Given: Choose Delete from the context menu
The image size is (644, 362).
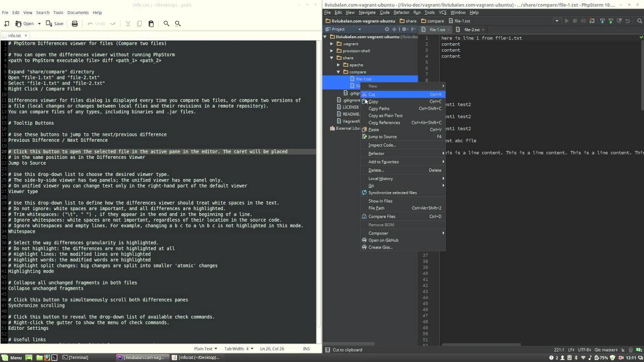Looking at the screenshot, I should pyautogui.click(x=403, y=170).
